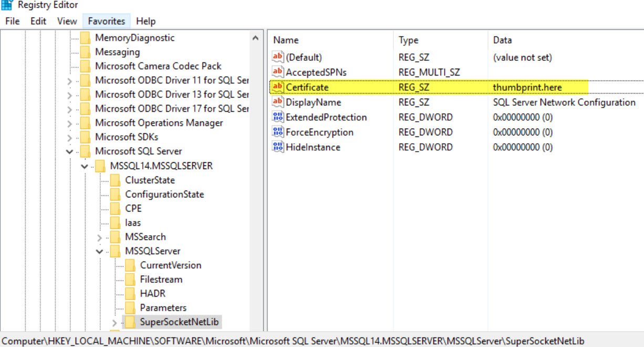This screenshot has width=644, height=347.
Task: Open the File menu
Action: (x=12, y=21)
